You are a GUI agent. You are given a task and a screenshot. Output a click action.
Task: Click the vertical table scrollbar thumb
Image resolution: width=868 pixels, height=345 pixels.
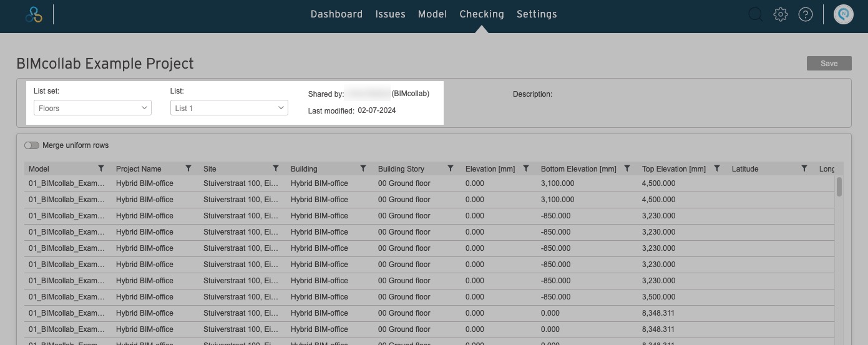point(839,187)
